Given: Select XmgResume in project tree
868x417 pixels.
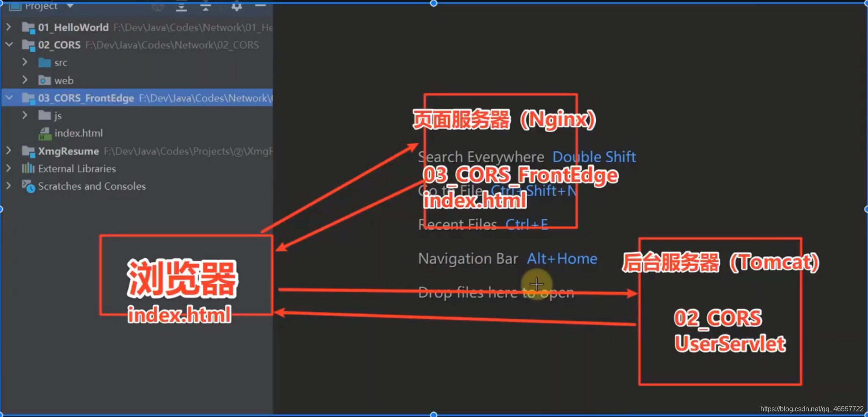Looking at the screenshot, I should pyautogui.click(x=69, y=151).
